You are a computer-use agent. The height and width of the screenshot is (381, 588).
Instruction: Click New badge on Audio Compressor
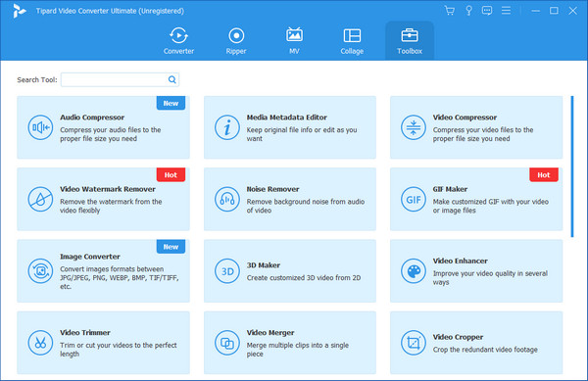pyautogui.click(x=171, y=103)
